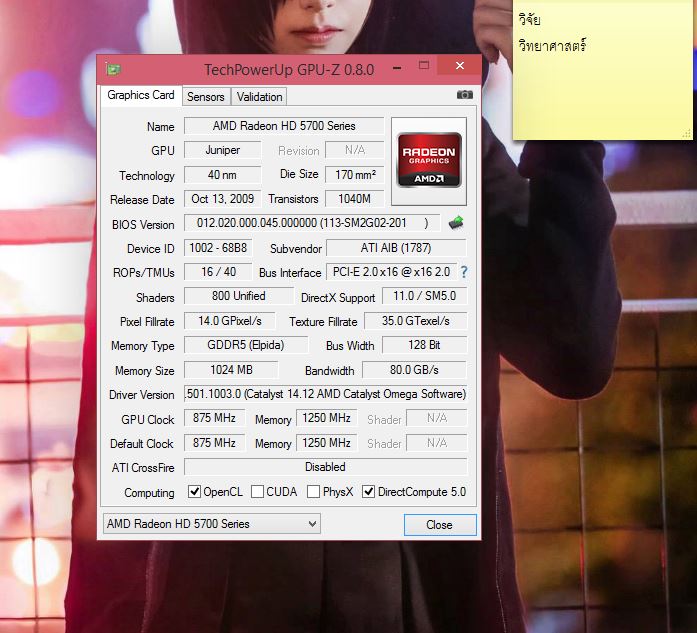
Task: Click the Close button
Action: coord(440,525)
